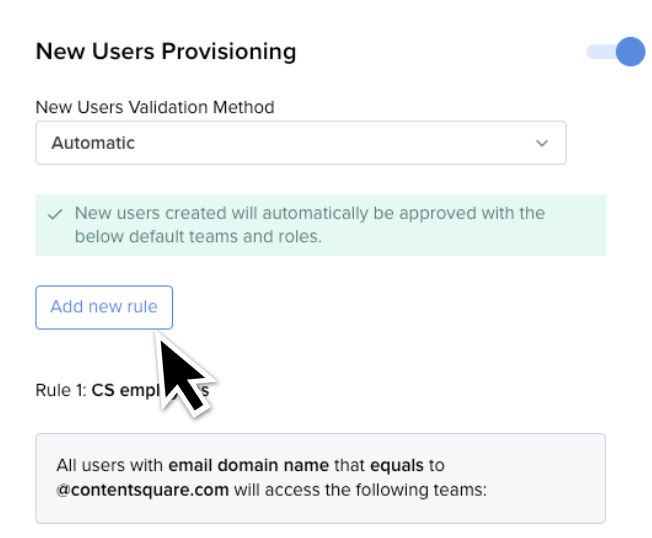
Task: Select the green auto-approval notice banner
Action: point(321,225)
